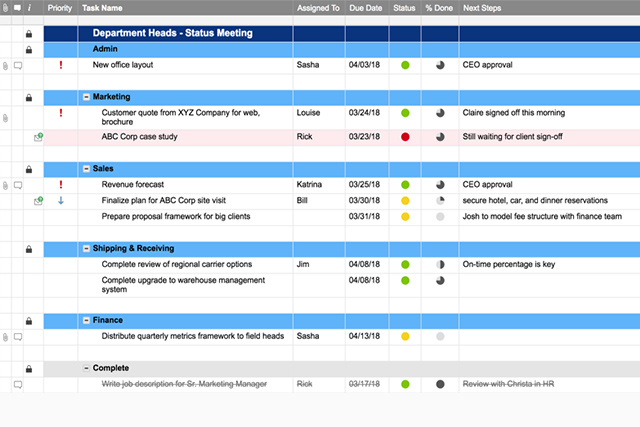Click lock icon on Shipping & Receiving row
This screenshot has height=427, width=640.
[x=29, y=249]
